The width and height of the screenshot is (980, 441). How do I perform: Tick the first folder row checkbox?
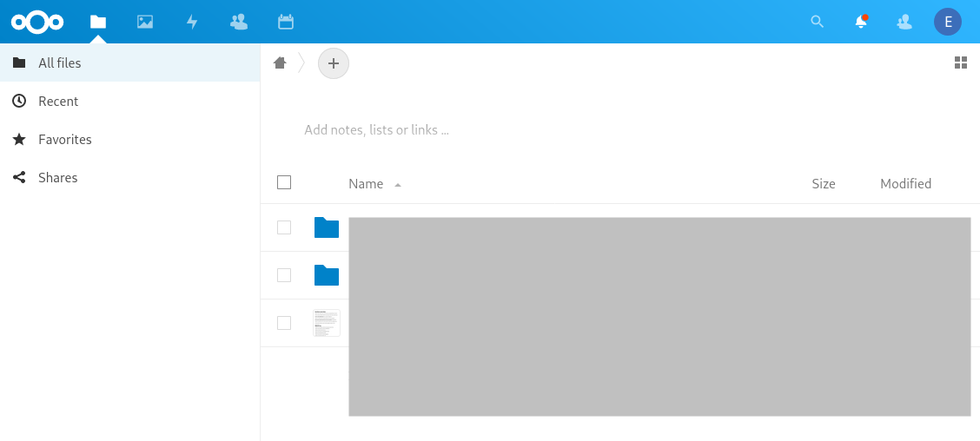pyautogui.click(x=284, y=227)
